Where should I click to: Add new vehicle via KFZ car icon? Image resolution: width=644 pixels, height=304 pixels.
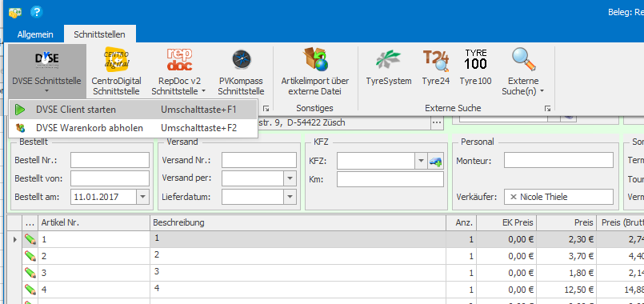pyautogui.click(x=436, y=161)
